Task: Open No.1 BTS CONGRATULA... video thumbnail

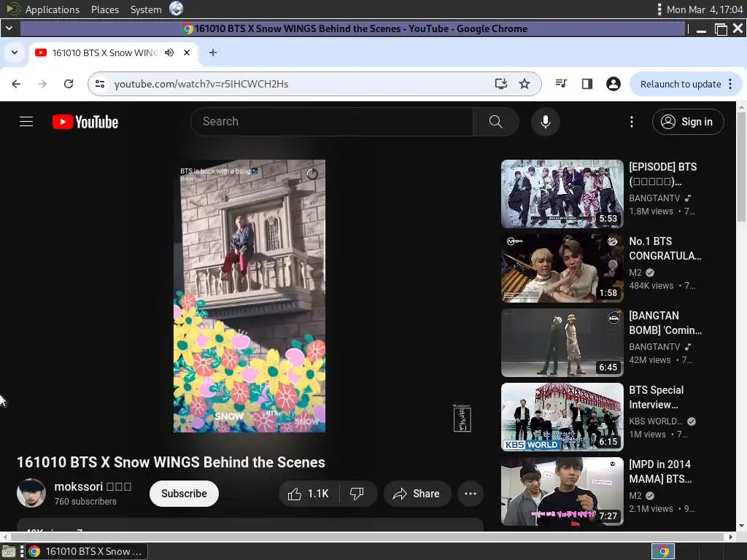Action: 562,268
